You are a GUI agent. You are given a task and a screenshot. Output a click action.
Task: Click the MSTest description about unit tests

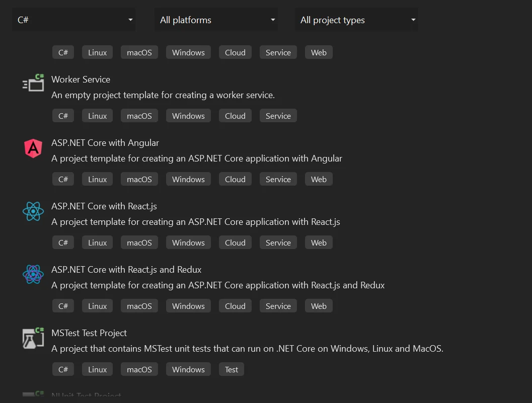click(247, 349)
